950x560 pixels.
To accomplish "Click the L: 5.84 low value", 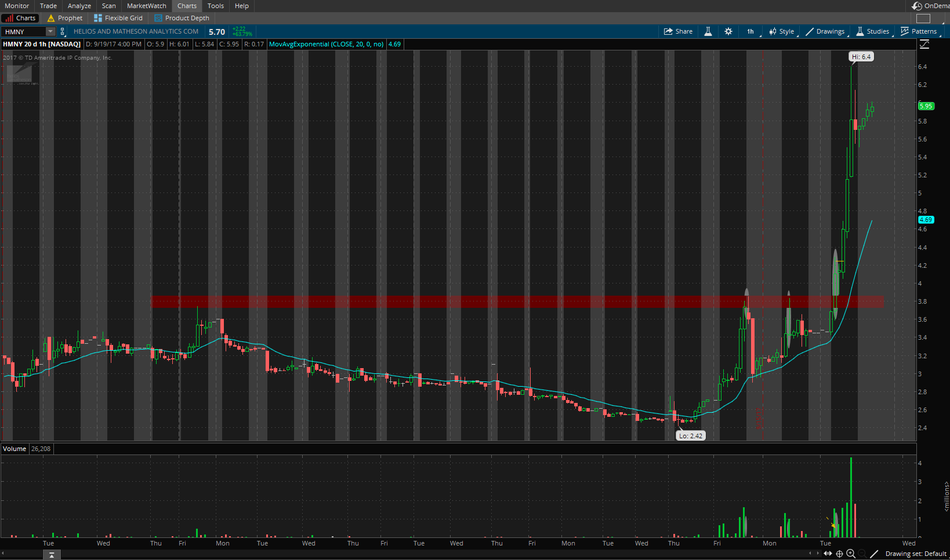I will click(x=204, y=44).
